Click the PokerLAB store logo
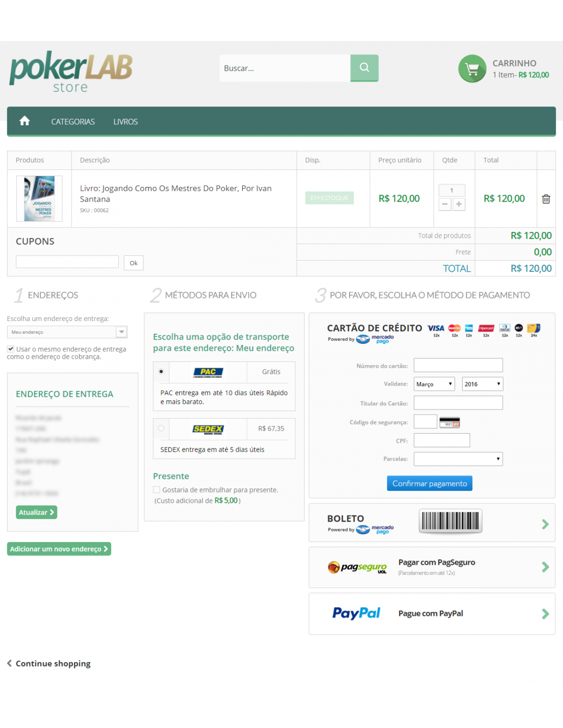Image resolution: width=563 pixels, height=728 pixels. 71,72
